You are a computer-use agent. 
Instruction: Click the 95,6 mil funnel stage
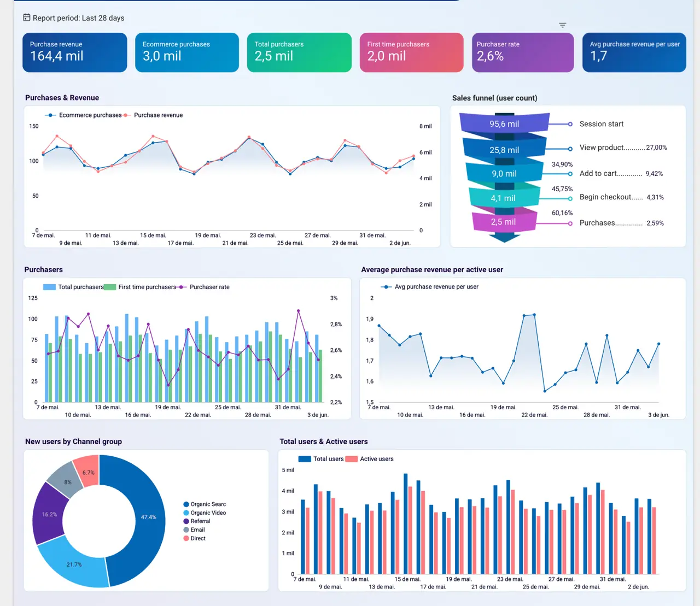point(504,124)
